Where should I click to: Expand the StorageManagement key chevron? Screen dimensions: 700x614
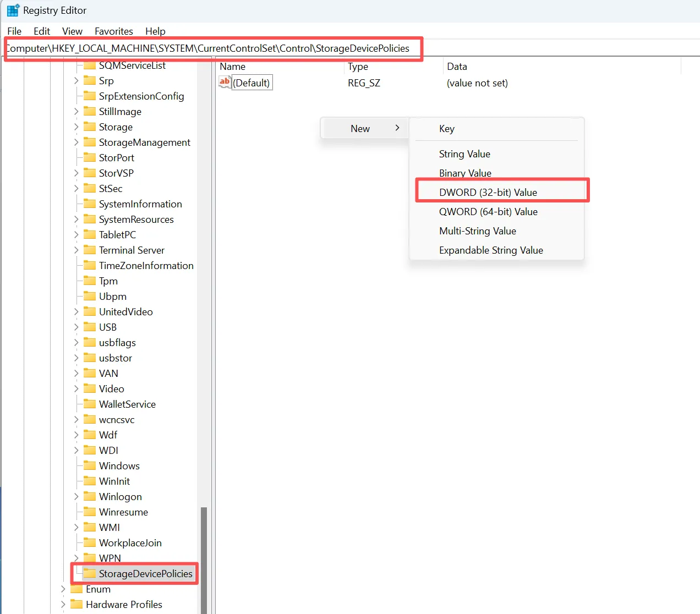click(76, 142)
